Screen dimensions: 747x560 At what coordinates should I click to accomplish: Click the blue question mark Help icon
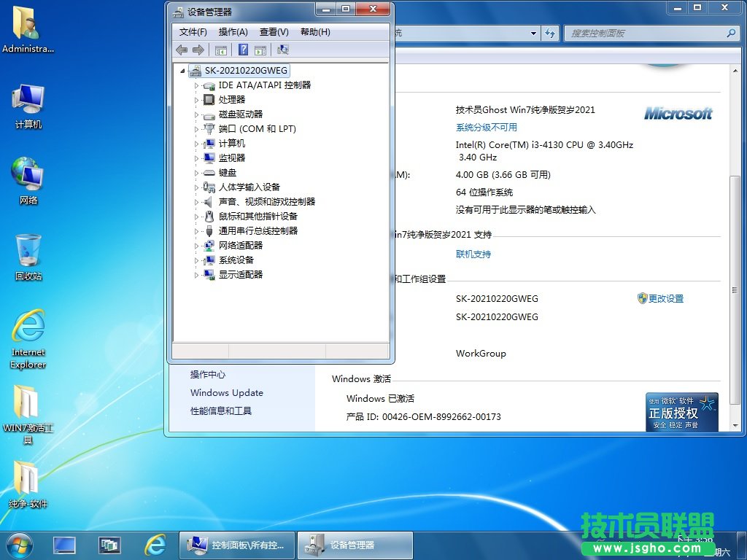click(x=244, y=50)
